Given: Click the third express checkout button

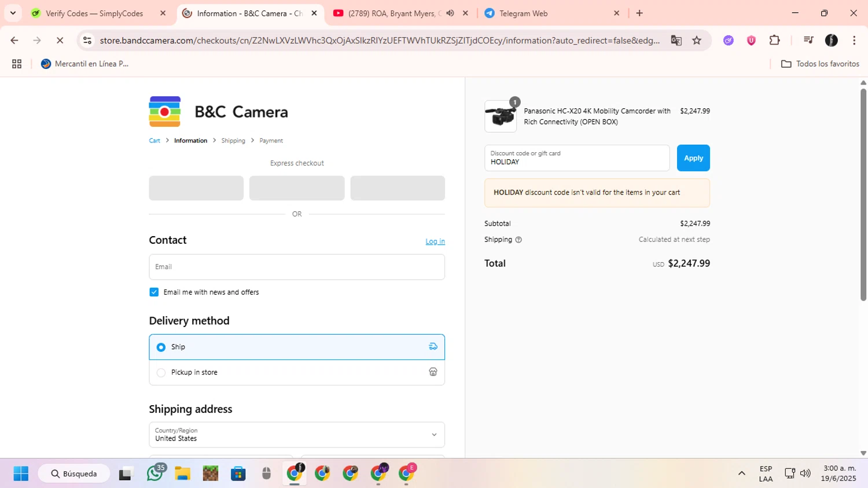Looking at the screenshot, I should point(398,188).
